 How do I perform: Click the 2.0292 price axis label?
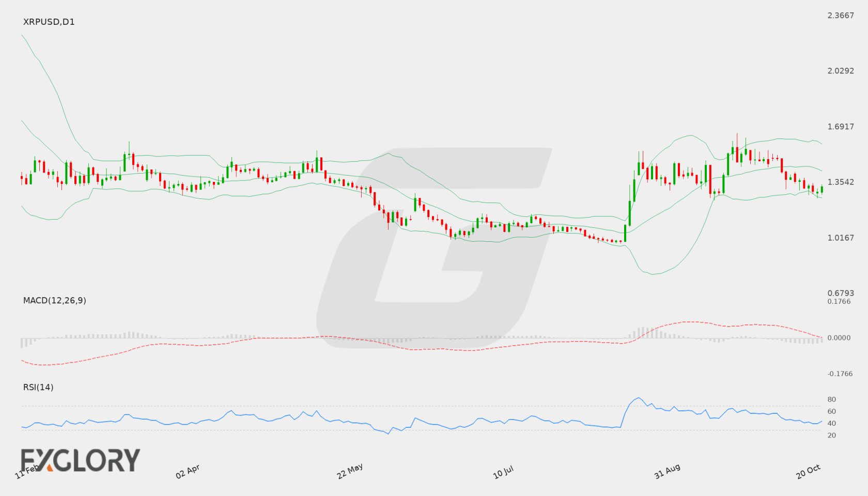pos(841,71)
